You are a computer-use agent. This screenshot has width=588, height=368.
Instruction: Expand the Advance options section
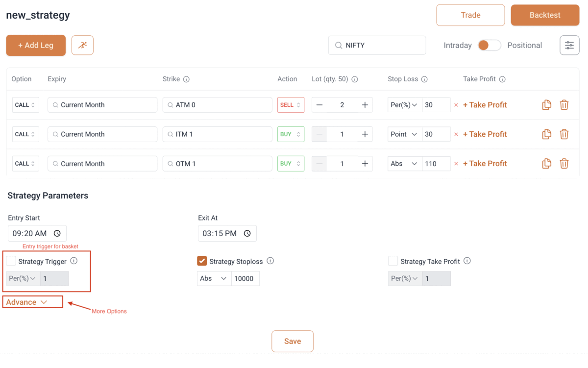click(x=27, y=302)
